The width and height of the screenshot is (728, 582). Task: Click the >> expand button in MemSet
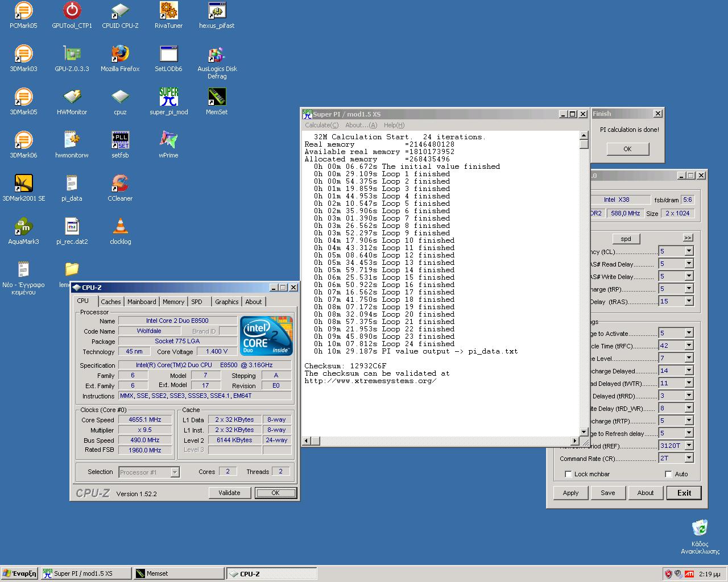coord(688,238)
